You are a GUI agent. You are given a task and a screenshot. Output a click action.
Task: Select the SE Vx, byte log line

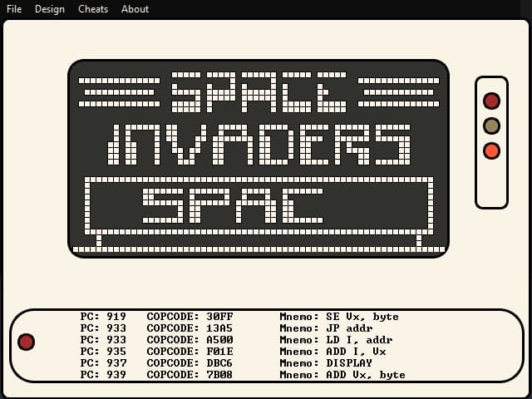pyautogui.click(x=339, y=317)
